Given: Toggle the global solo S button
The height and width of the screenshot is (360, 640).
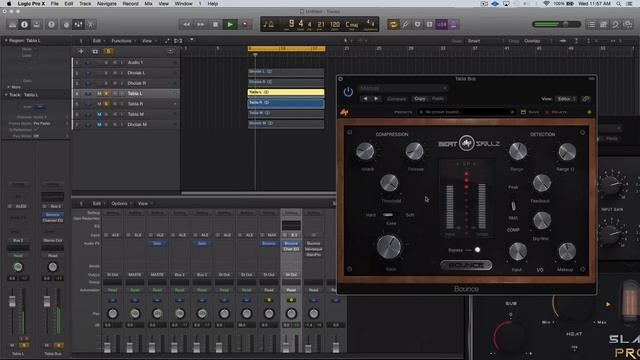Looking at the screenshot, I should (x=108, y=51).
